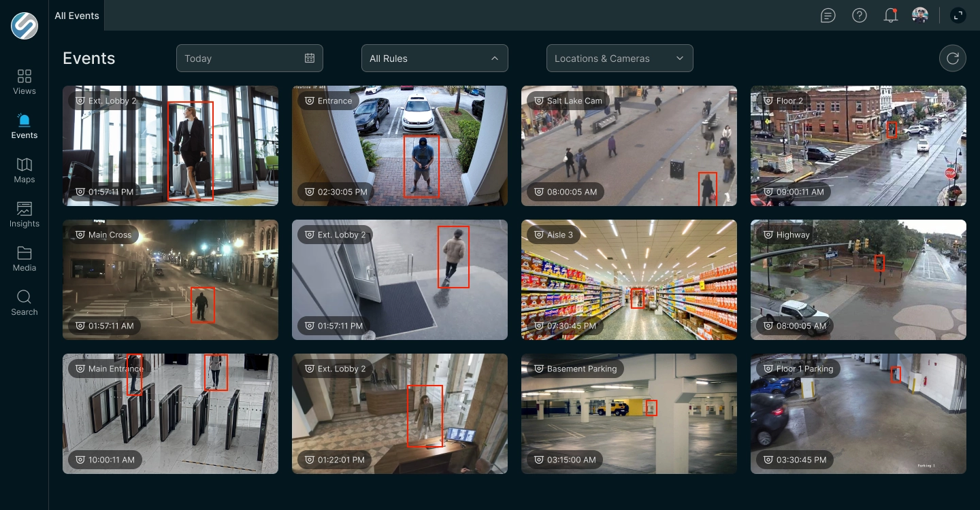
Task: Expand the All Rules dropdown
Action: click(434, 58)
